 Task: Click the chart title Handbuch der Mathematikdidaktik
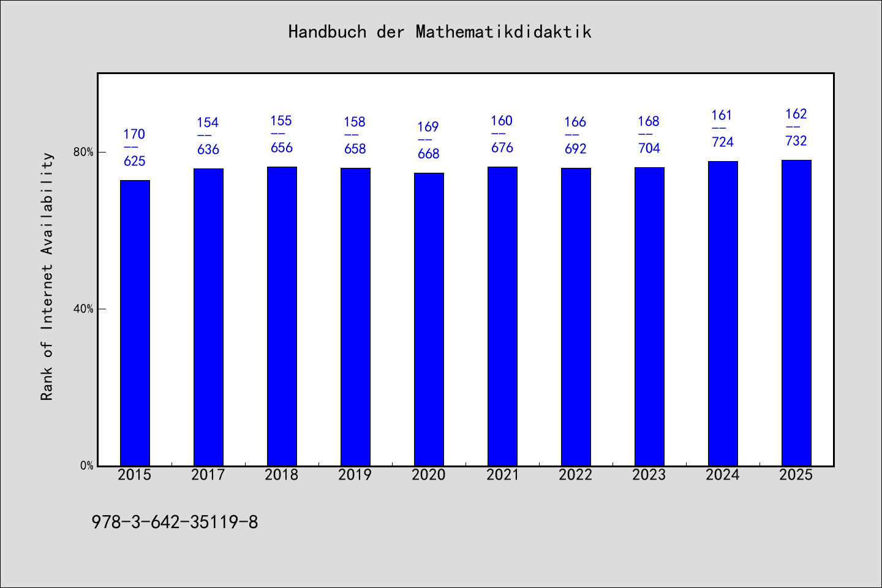click(440, 32)
